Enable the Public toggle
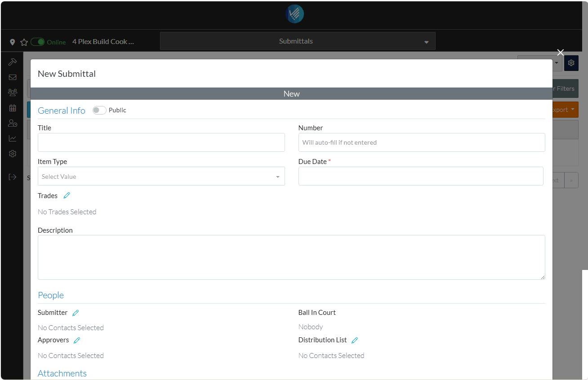Viewport: 588px width, 380px height. click(x=99, y=110)
